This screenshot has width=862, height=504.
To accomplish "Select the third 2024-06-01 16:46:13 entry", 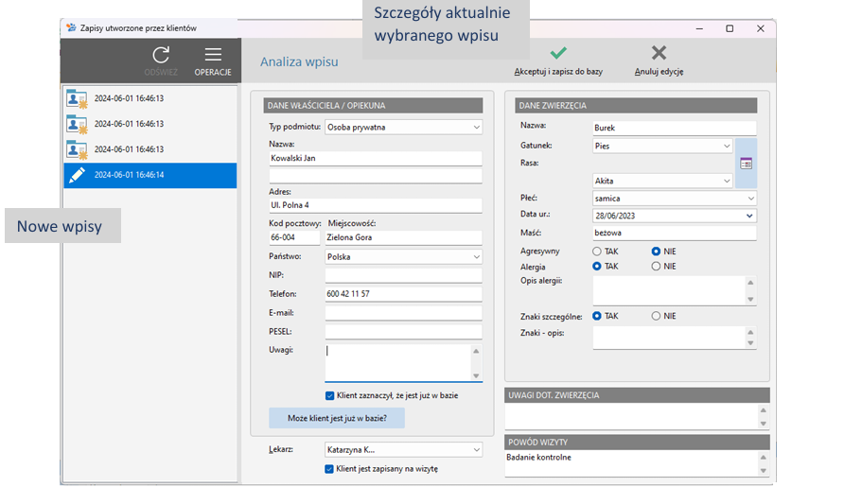I will 150,149.
